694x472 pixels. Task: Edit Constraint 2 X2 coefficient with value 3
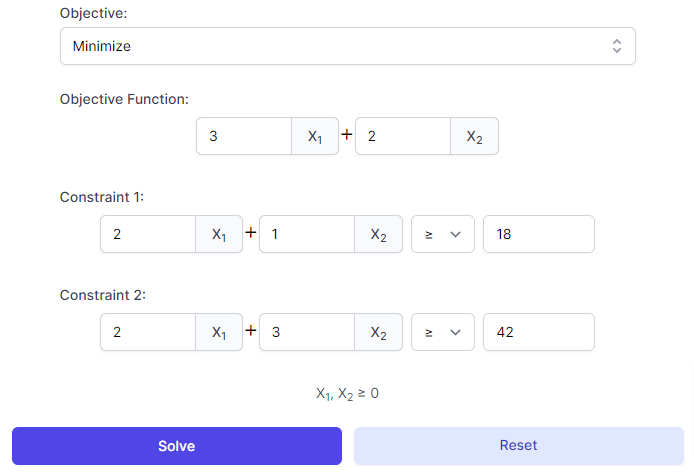(307, 332)
